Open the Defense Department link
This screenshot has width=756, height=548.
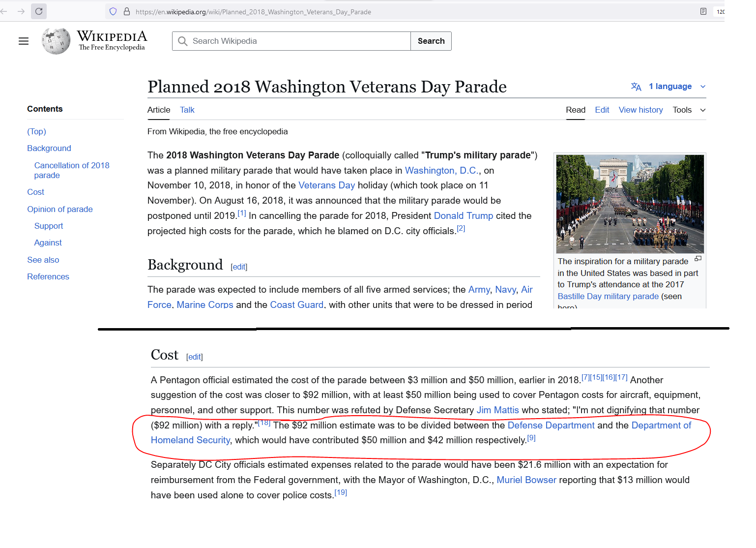tap(551, 426)
